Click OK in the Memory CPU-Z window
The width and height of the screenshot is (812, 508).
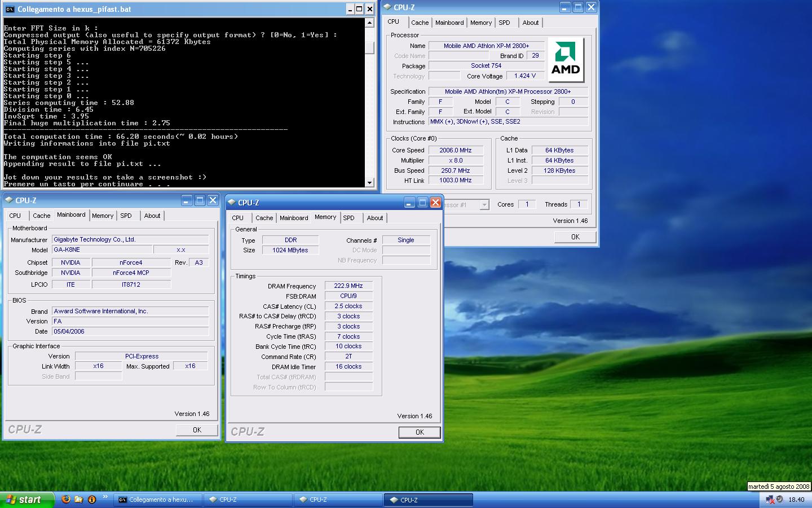point(420,432)
